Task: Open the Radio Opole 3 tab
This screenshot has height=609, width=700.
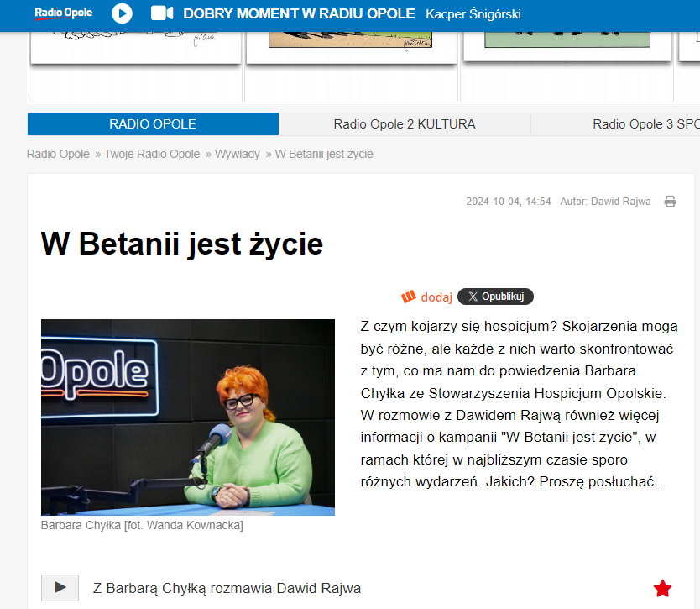Action: (x=646, y=123)
